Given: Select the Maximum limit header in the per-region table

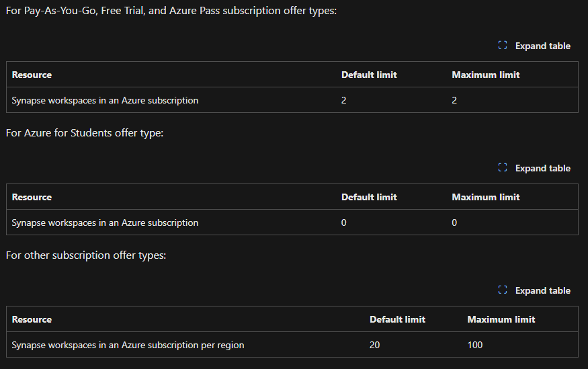Looking at the screenshot, I should pyautogui.click(x=501, y=319).
